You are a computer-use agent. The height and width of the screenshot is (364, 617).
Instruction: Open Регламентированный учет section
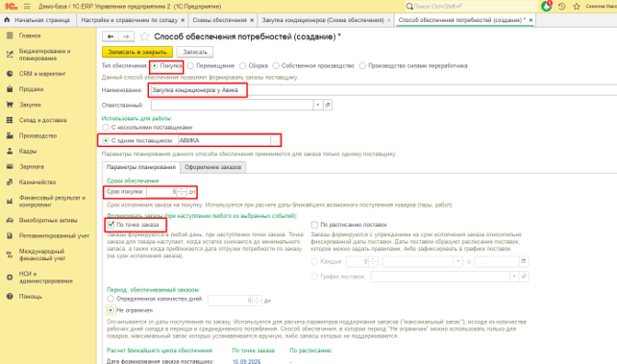pos(54,236)
